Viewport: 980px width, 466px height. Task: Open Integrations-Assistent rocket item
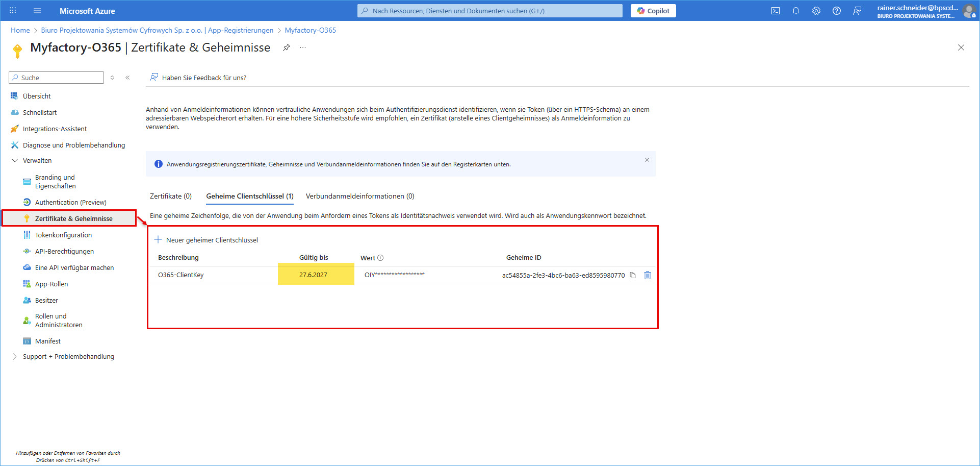(55, 129)
